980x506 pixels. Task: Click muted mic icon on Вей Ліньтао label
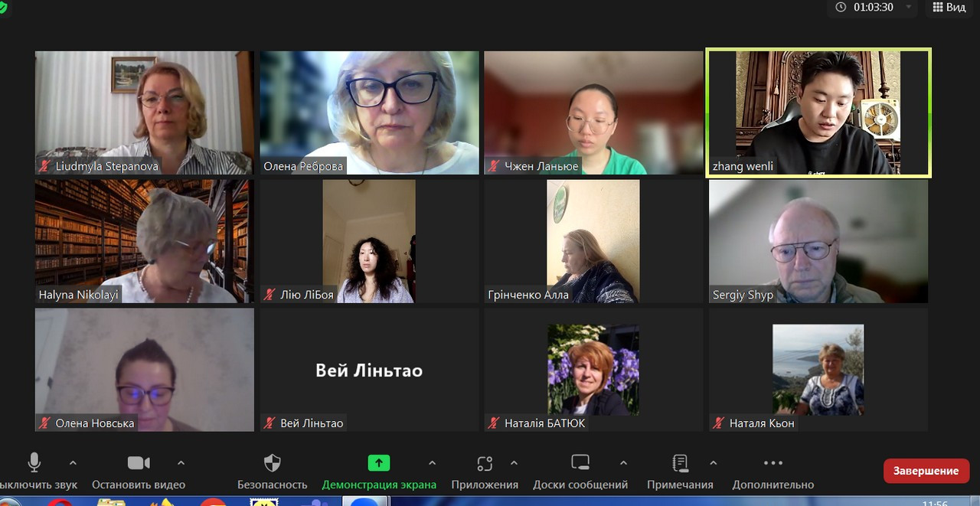(x=269, y=423)
